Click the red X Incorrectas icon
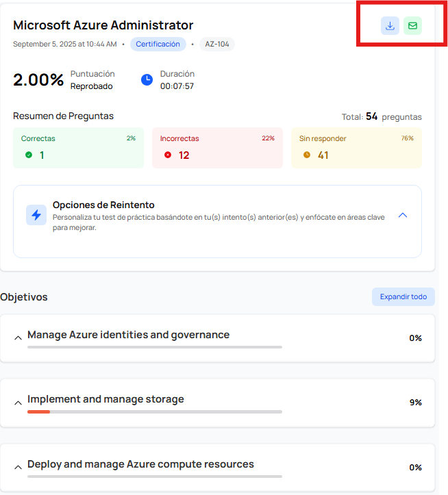448x495 pixels. coord(168,155)
